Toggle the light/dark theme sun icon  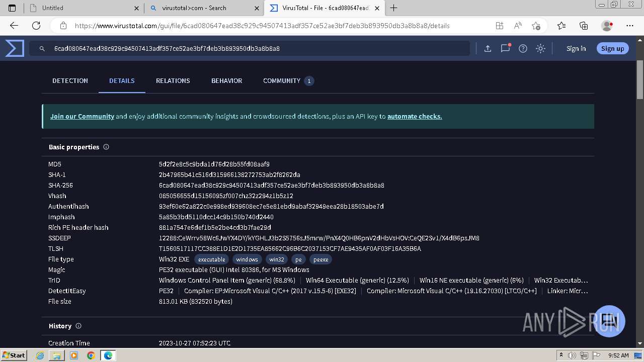coord(540,48)
